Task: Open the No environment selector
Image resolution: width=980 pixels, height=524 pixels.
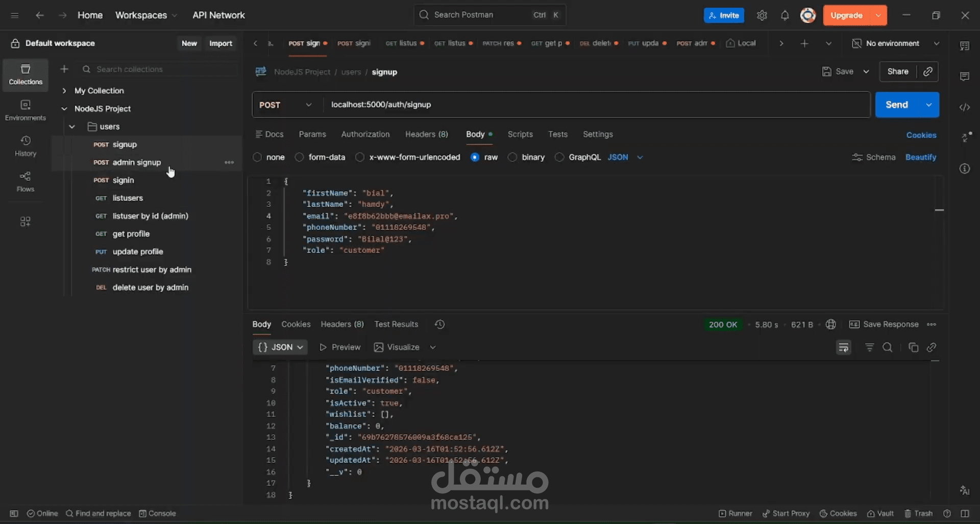Action: coord(896,43)
